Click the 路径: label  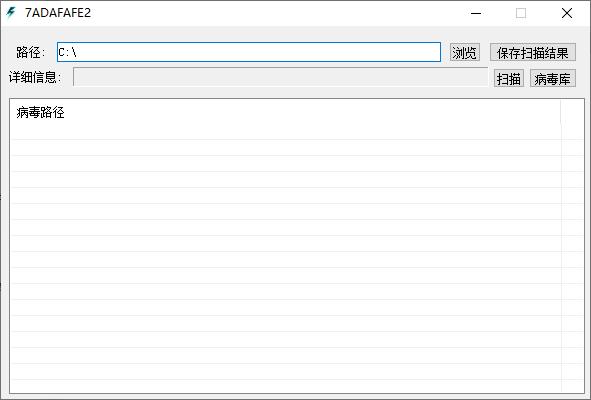[x=31, y=52]
